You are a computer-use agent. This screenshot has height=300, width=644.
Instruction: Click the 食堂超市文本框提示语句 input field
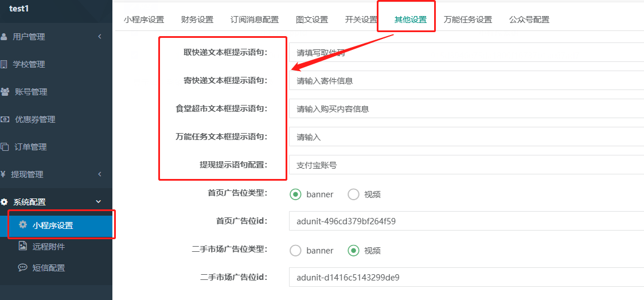(x=466, y=108)
